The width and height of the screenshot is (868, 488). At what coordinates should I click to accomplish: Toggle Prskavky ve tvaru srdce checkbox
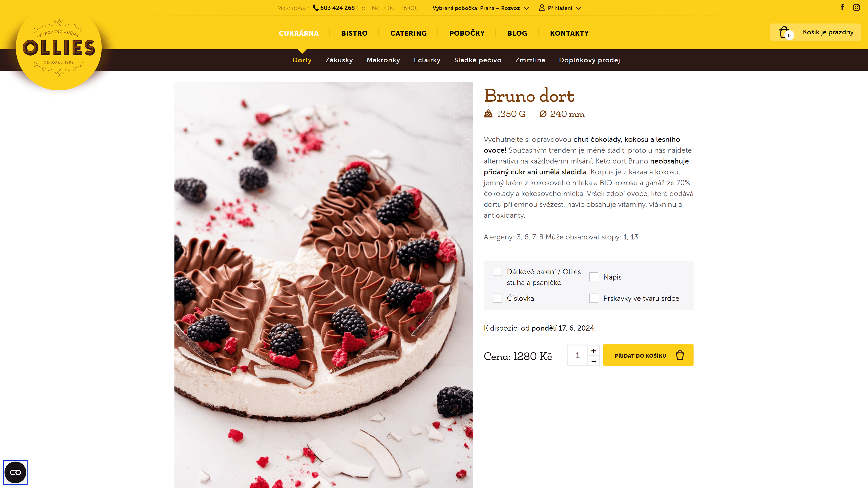594,298
